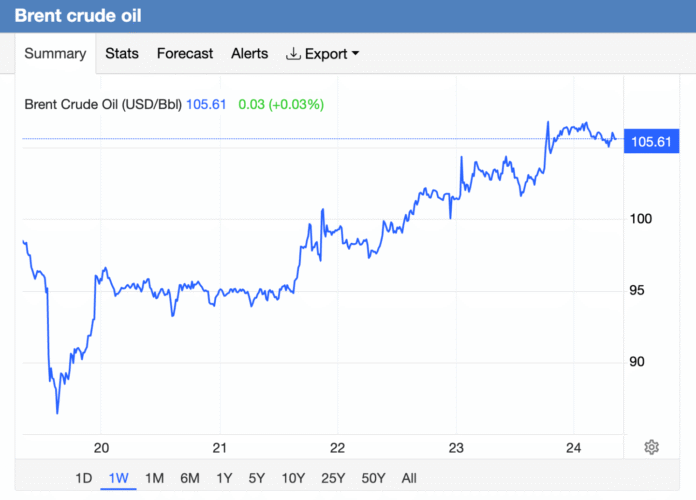Switch to 25Y chart range
The width and height of the screenshot is (696, 500).
pos(332,478)
